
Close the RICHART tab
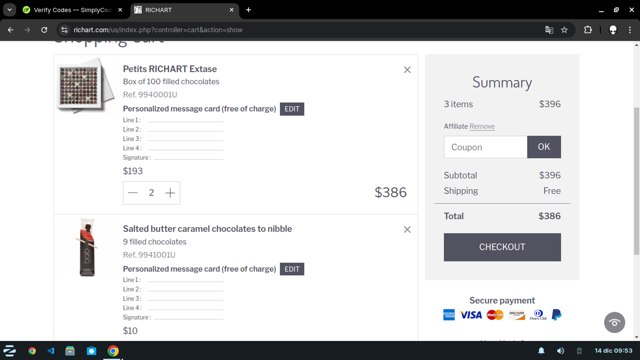coord(231,10)
